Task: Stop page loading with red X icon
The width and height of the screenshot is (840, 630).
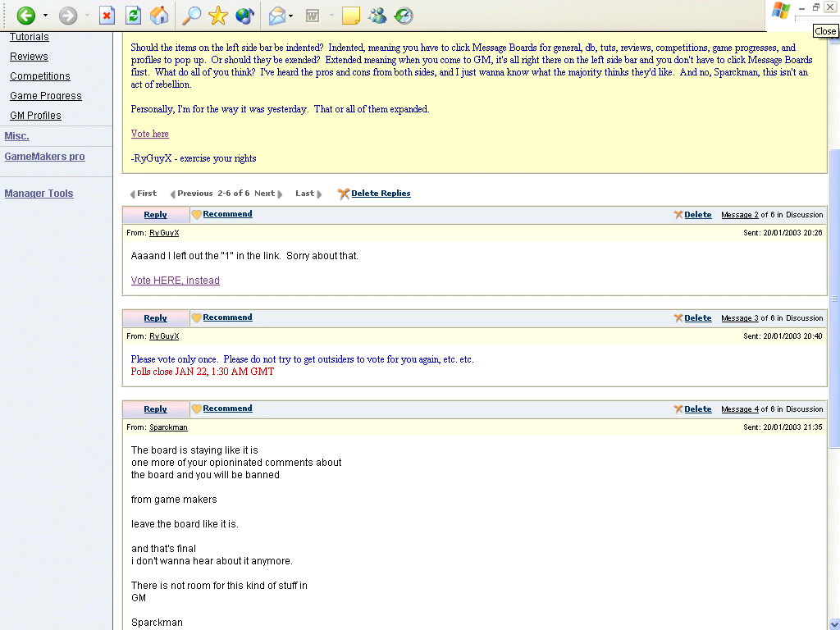Action: tap(107, 16)
